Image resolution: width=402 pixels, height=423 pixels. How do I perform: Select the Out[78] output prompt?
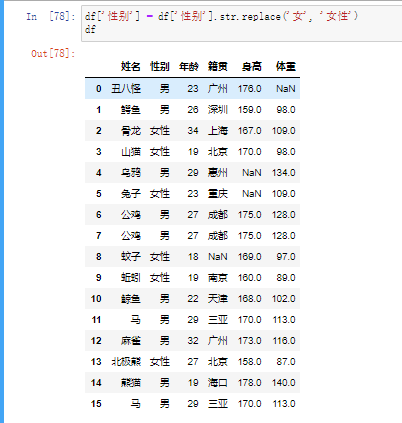[x=53, y=53]
